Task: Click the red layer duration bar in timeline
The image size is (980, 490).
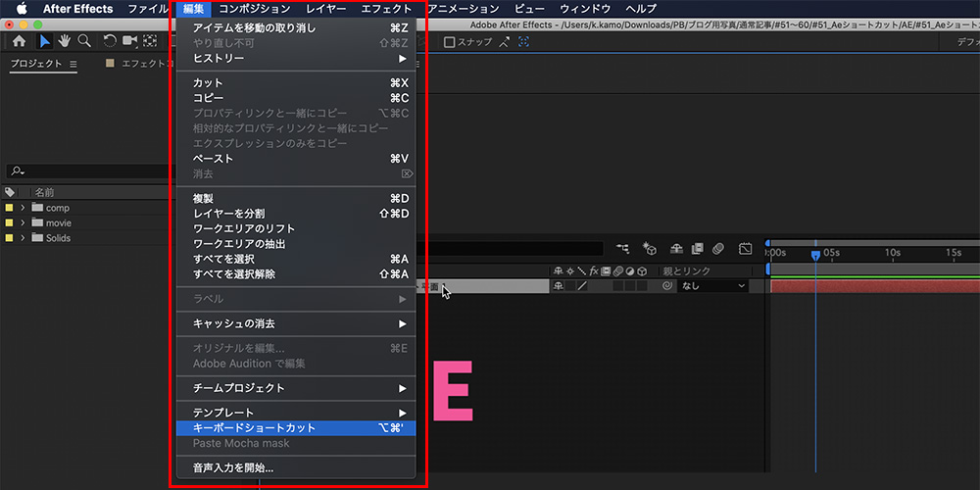Action: point(875,286)
